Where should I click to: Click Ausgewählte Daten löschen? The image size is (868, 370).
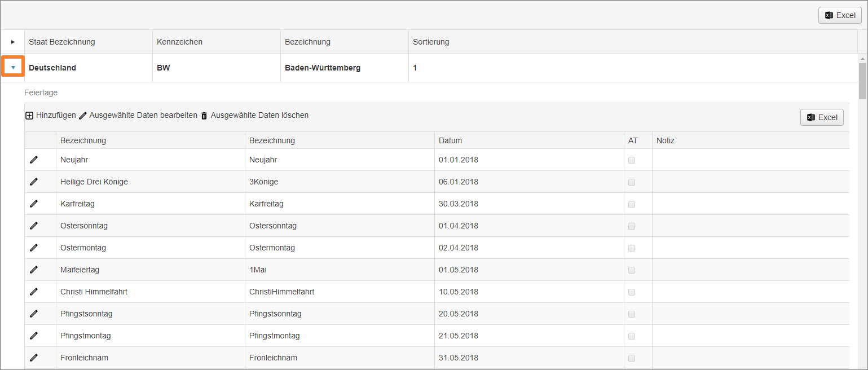tap(254, 116)
